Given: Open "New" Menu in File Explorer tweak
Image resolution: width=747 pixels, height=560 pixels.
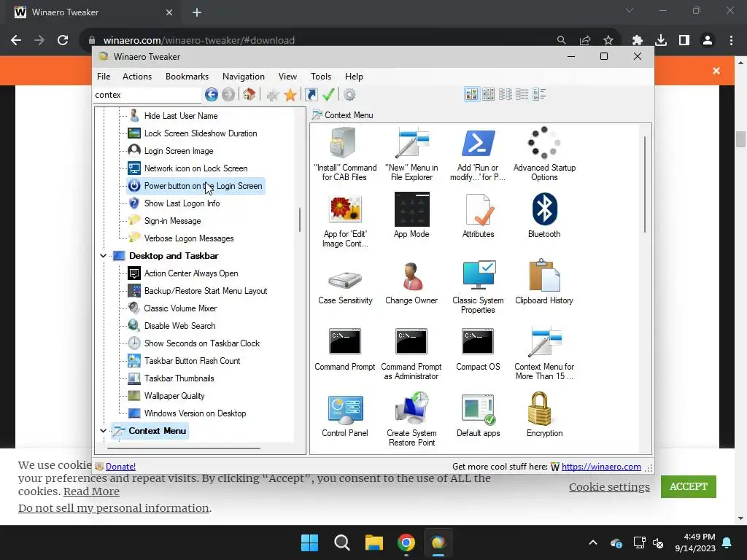Looking at the screenshot, I should tap(411, 154).
